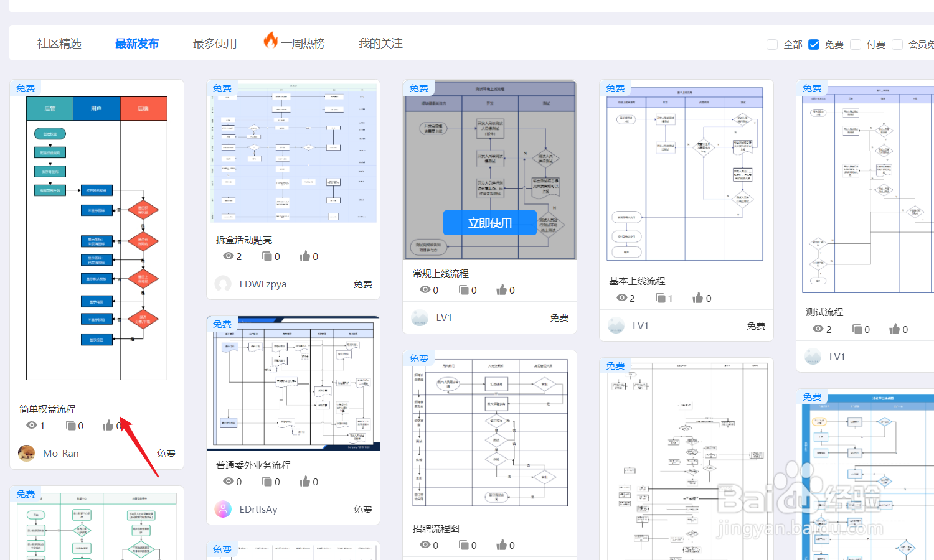Enable the 全部 filter checkbox
Viewport: 934px width, 560px height.
(x=772, y=44)
